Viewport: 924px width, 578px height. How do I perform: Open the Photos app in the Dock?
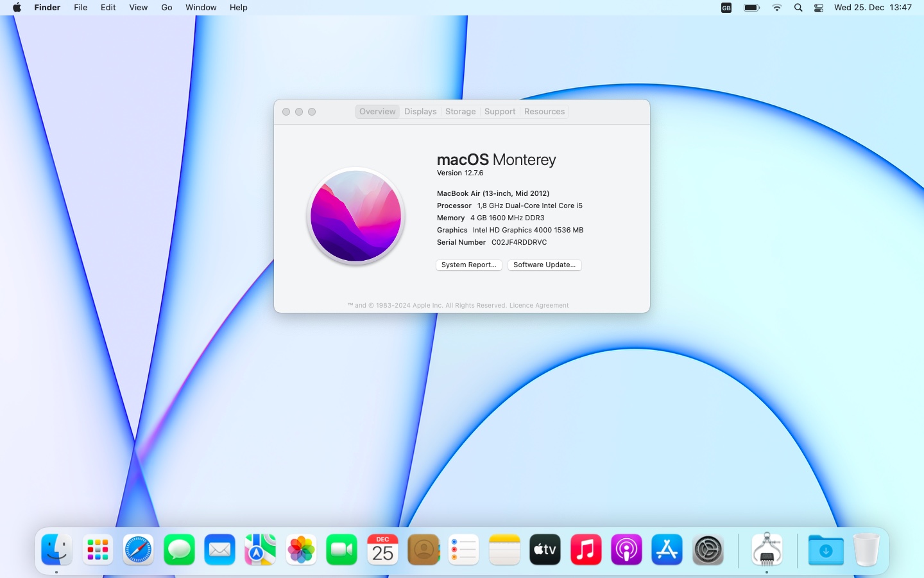pyautogui.click(x=301, y=550)
